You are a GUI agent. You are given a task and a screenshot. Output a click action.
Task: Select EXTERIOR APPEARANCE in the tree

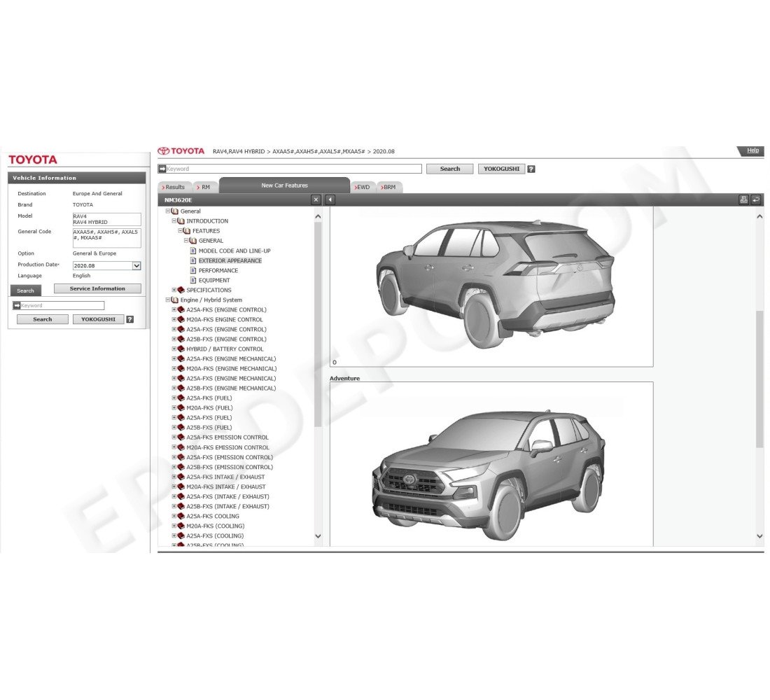[230, 261]
